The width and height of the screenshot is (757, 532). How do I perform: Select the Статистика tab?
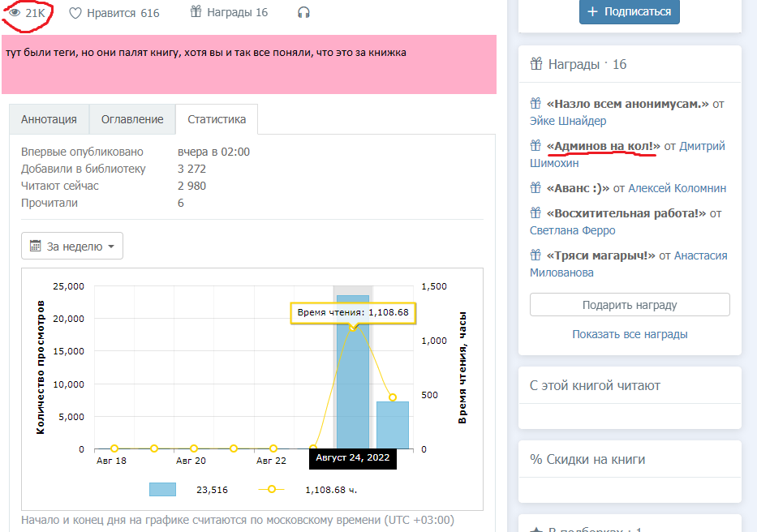[217, 119]
